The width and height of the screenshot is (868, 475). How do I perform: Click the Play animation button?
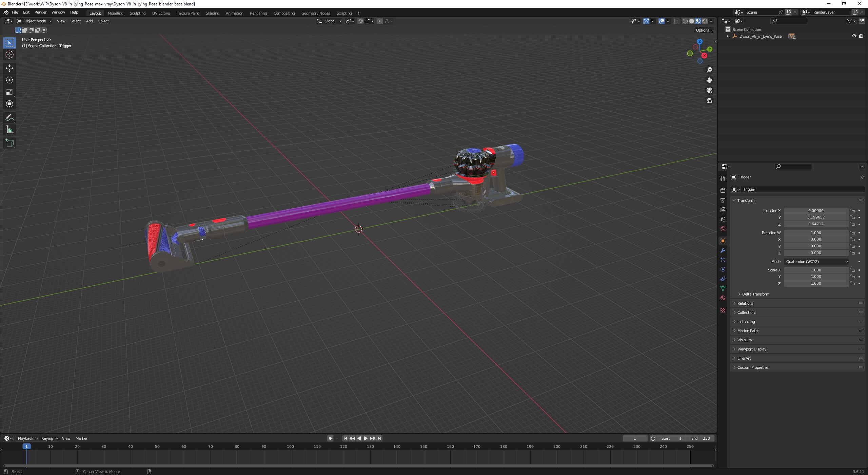pos(366,438)
